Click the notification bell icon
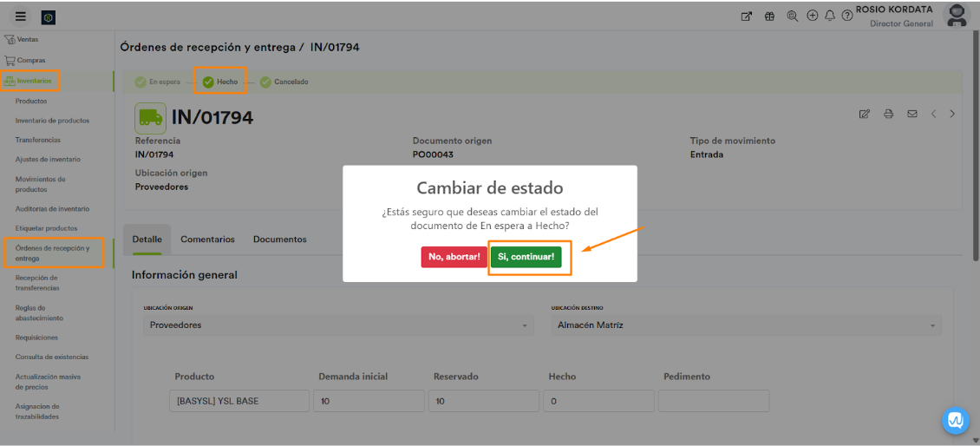Image resolution: width=980 pixels, height=446 pixels. click(x=830, y=16)
